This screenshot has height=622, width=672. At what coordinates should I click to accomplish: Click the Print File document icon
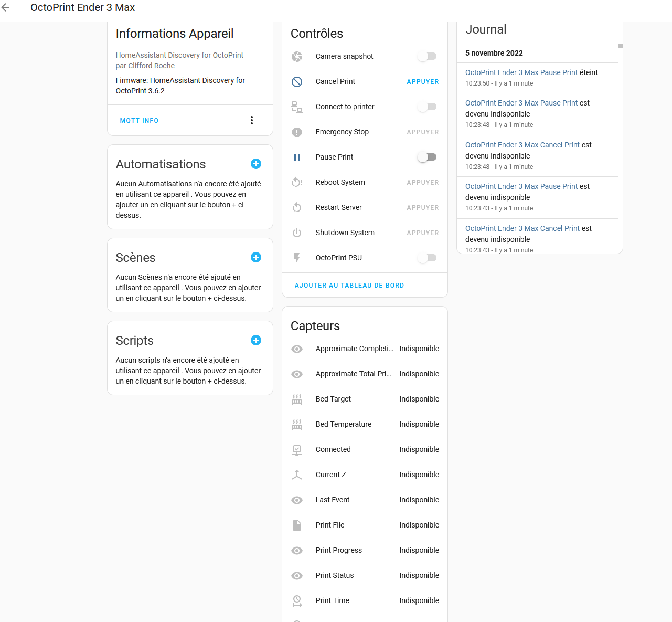297,525
